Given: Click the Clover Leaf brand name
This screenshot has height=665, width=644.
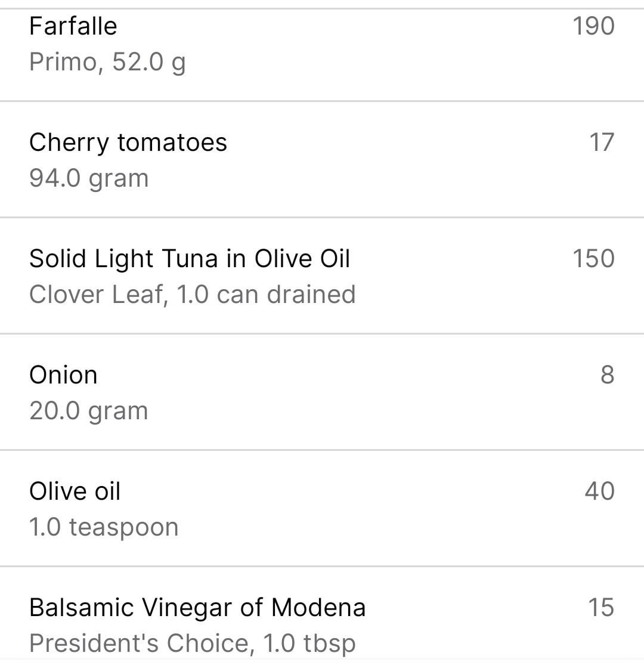Looking at the screenshot, I should tap(97, 295).
